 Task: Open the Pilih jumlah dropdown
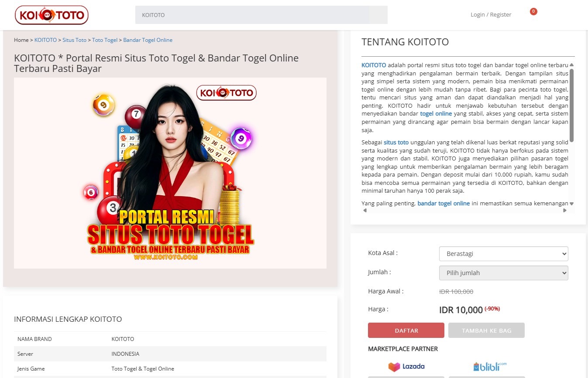503,272
